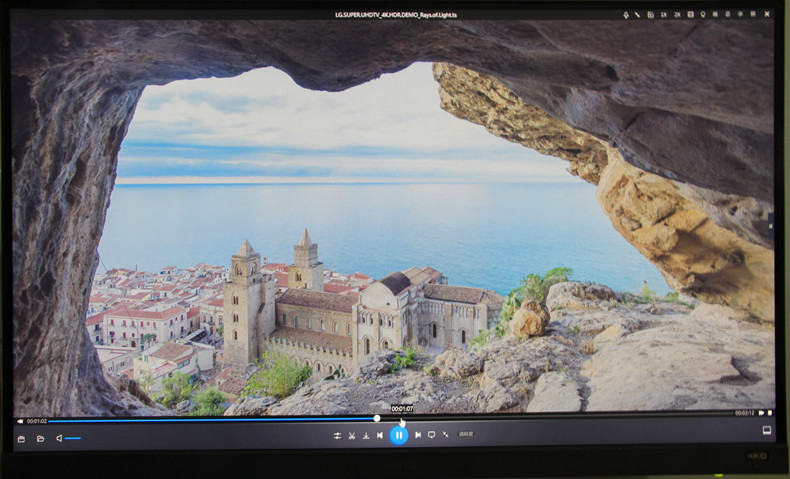The width and height of the screenshot is (790, 479).
Task: Open the folder icon to load file
Action: [40, 438]
